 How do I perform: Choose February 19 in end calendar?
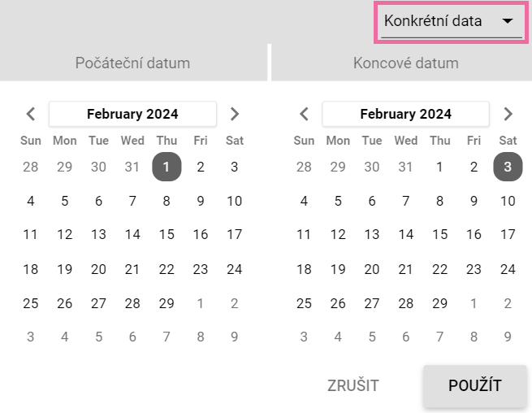point(338,269)
